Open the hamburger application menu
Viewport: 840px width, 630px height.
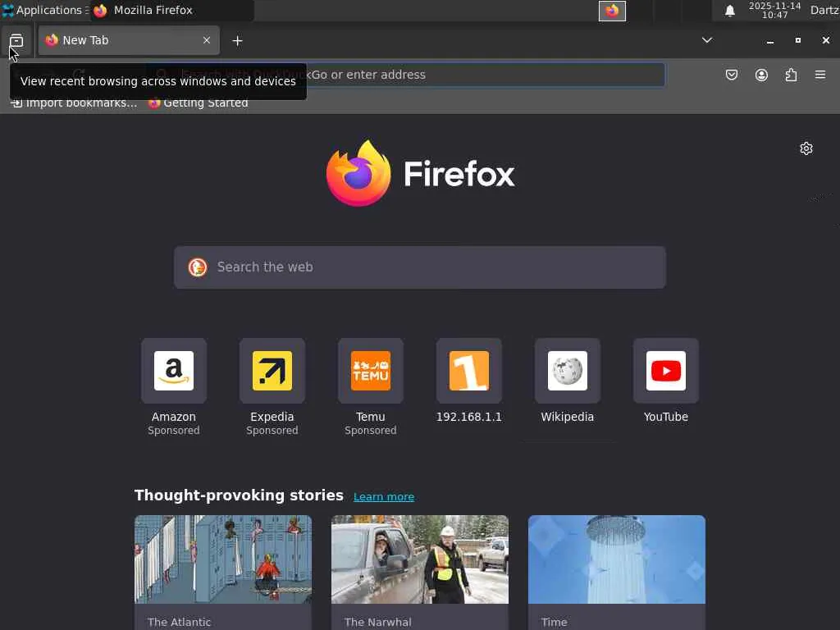pyautogui.click(x=820, y=75)
